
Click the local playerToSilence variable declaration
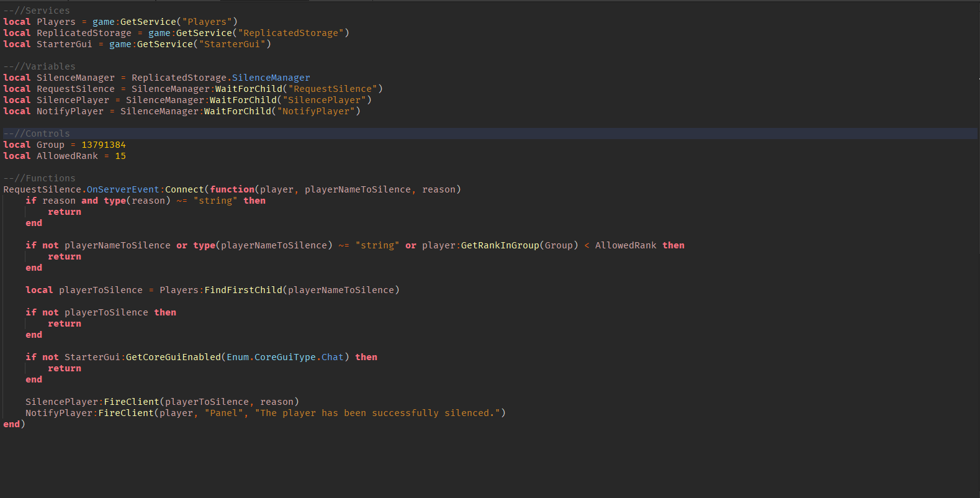point(212,290)
